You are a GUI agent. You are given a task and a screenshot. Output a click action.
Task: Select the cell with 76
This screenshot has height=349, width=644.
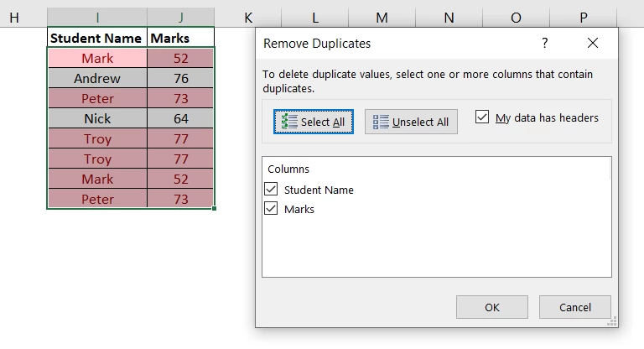[x=181, y=78]
